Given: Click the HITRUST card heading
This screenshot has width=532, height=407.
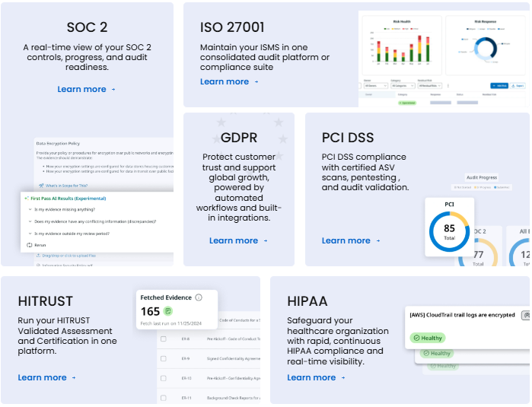Looking at the screenshot, I should coord(45,301).
